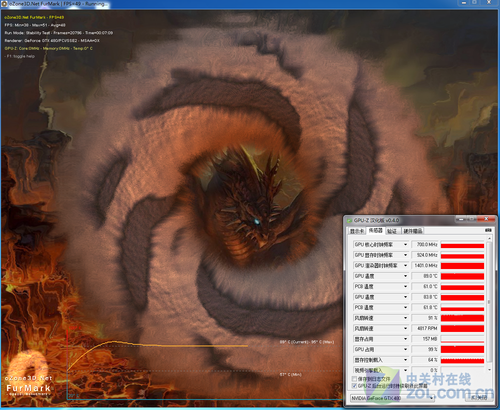Click the 'F1: toggle help' overlay text
Screen dimensions: 500x410
[x=20, y=56]
